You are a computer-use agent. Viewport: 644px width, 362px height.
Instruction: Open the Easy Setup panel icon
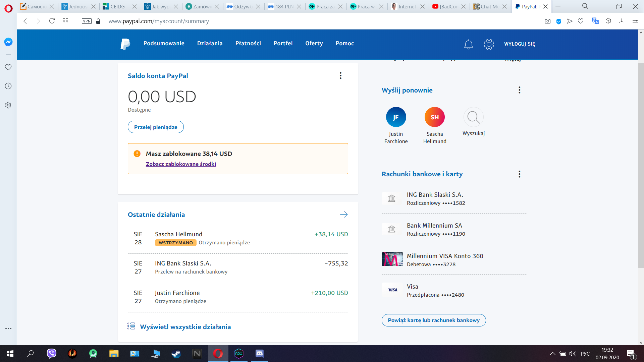[635, 21]
